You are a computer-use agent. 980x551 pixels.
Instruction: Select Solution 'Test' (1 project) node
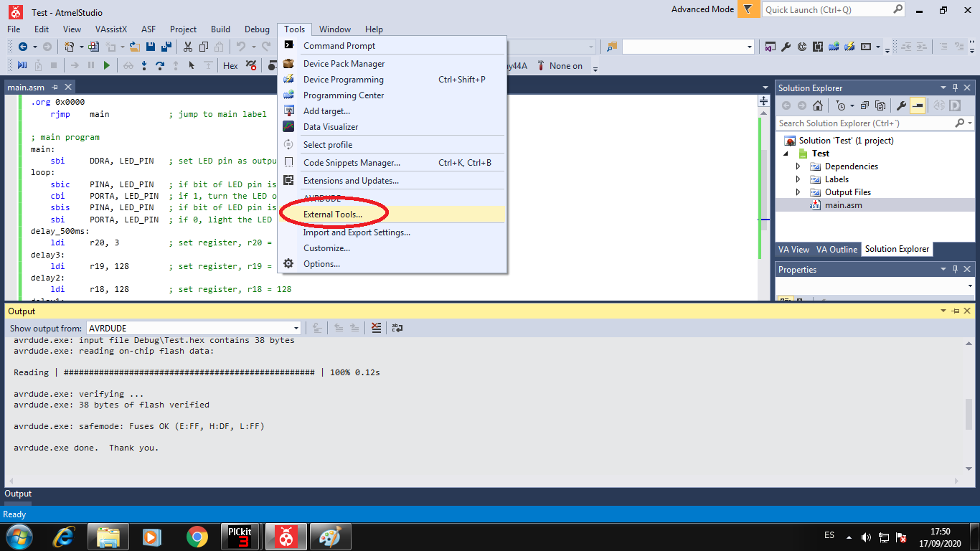[847, 141]
